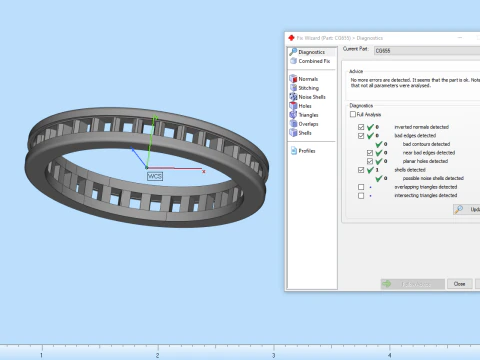Open the Holes fix page

[300, 106]
